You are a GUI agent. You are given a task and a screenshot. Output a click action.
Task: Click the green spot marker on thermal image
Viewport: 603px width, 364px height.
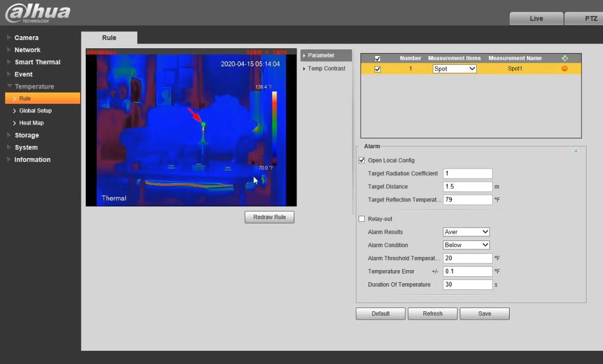point(203,125)
